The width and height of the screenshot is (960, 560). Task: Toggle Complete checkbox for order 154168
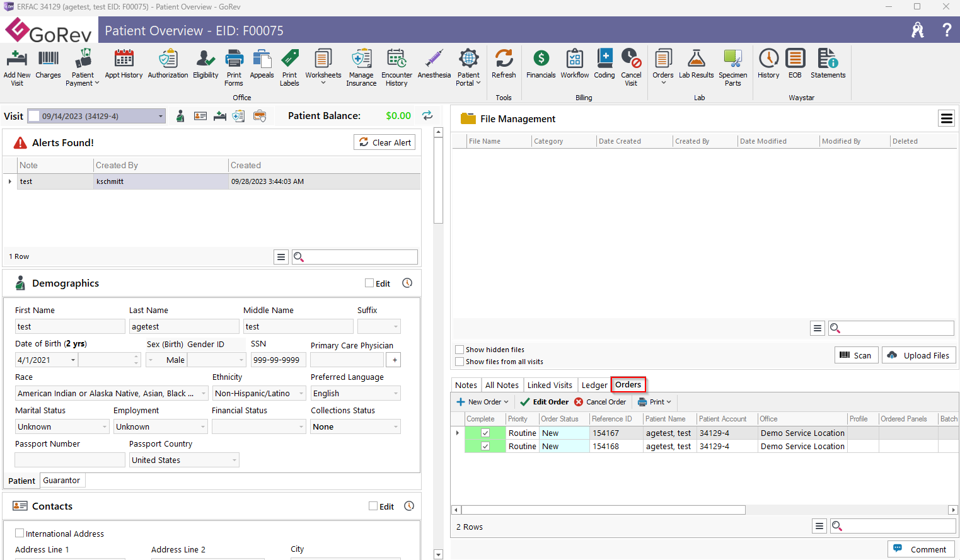coord(485,446)
